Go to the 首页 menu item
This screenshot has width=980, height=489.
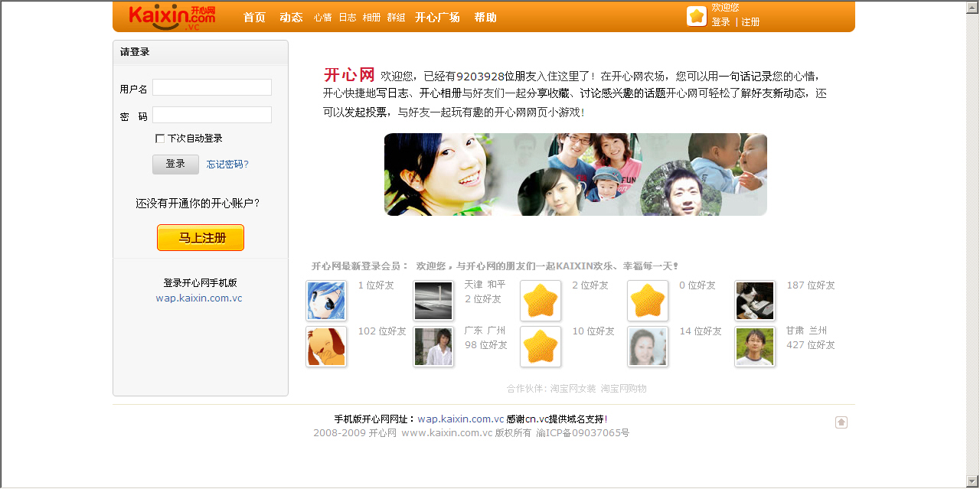(x=254, y=17)
